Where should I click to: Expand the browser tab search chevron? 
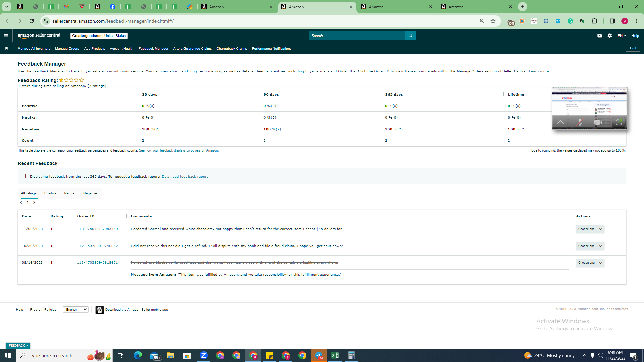point(6,7)
